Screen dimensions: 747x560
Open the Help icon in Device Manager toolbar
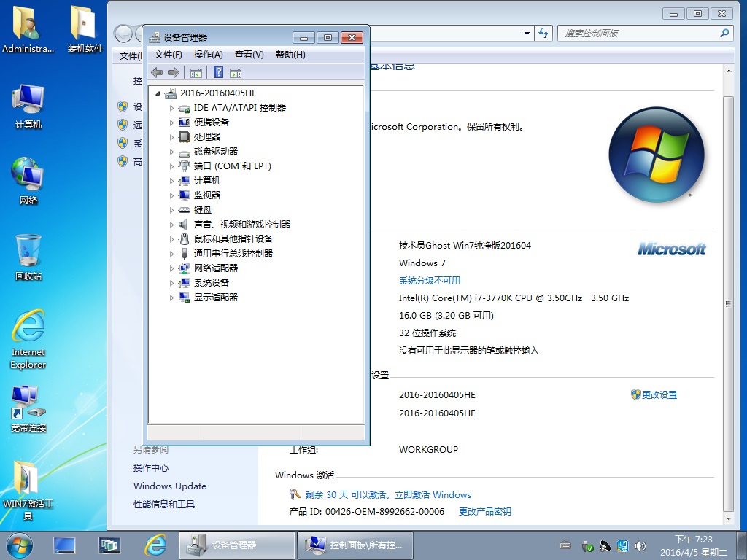(x=218, y=72)
